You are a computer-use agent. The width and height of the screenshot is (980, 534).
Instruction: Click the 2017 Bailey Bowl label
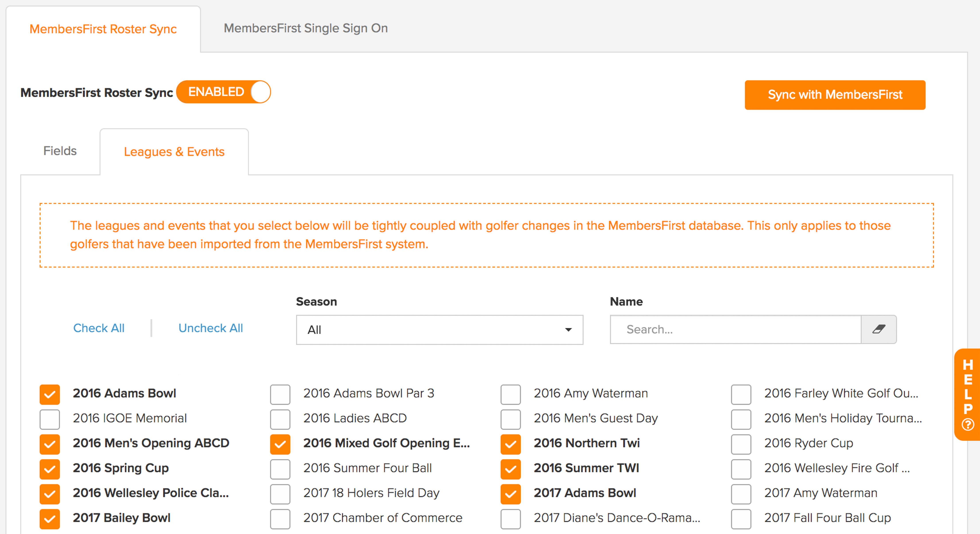122,518
